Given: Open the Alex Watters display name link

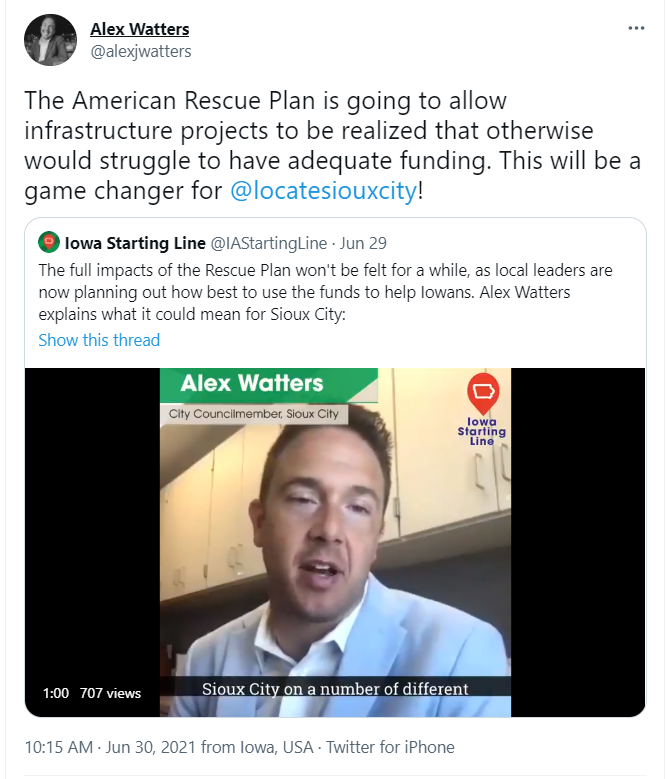Looking at the screenshot, I should pyautogui.click(x=140, y=29).
